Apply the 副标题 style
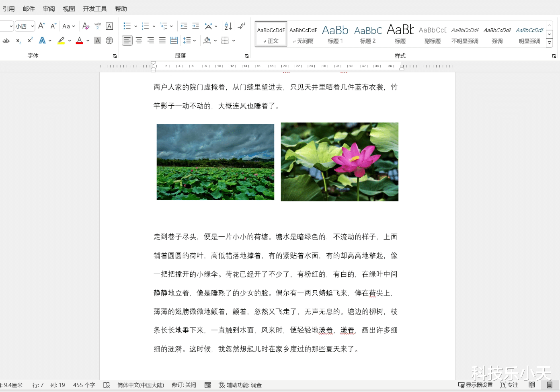 (433, 34)
